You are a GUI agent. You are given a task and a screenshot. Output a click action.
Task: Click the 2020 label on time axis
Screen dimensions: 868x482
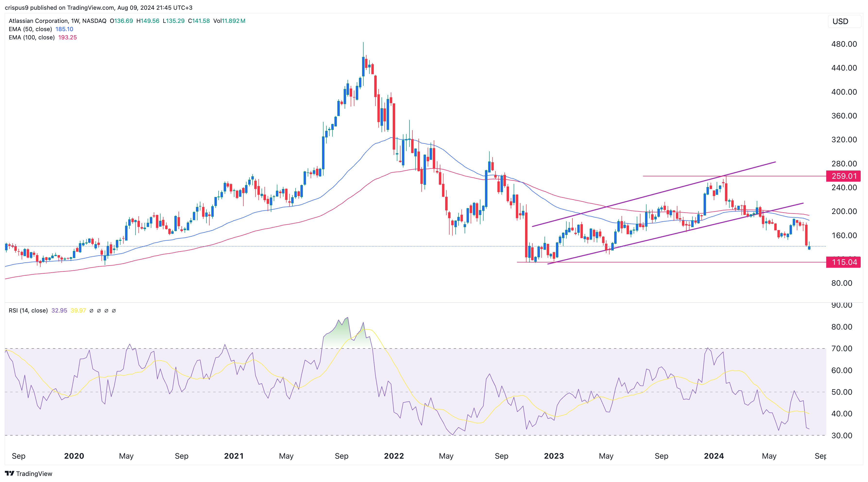pyautogui.click(x=74, y=456)
